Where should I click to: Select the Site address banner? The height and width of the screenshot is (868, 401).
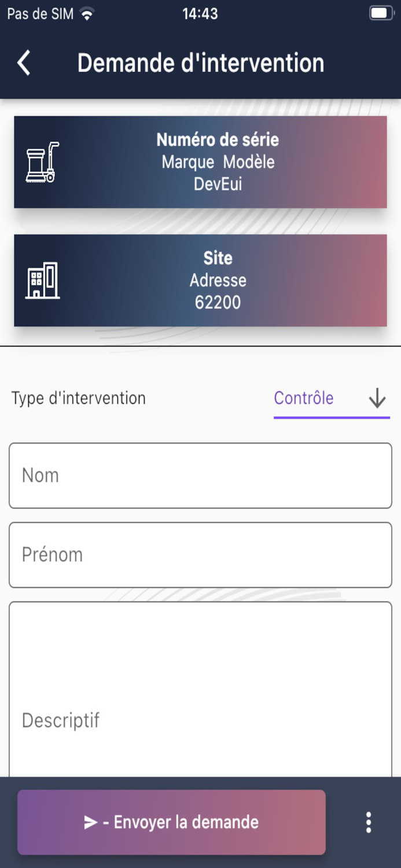tap(200, 280)
